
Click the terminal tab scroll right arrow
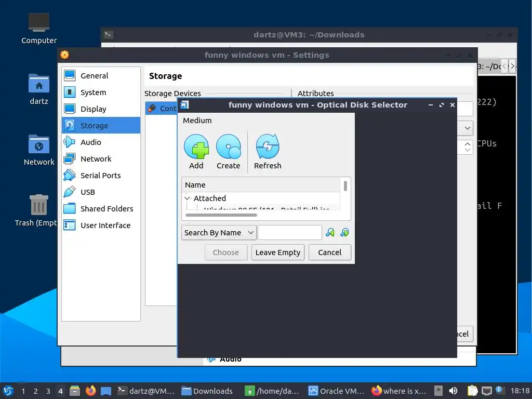[x=512, y=66]
